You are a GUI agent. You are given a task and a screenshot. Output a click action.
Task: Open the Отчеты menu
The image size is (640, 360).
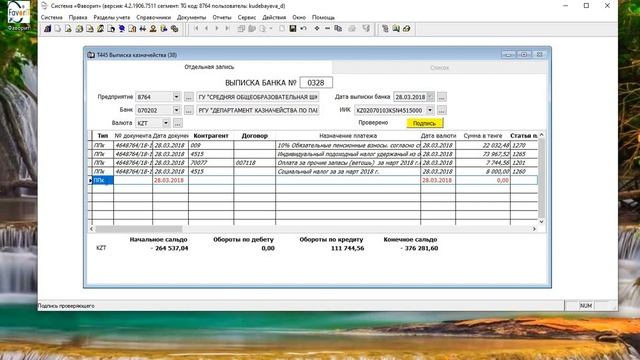(x=222, y=18)
